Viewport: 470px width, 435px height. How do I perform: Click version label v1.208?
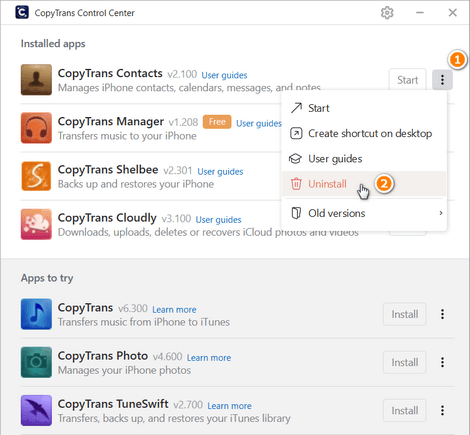(x=183, y=122)
